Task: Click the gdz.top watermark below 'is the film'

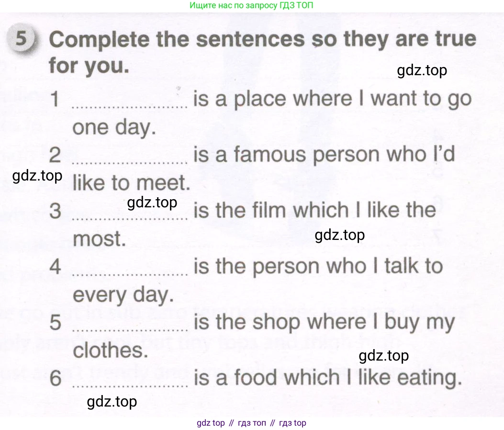Action: pos(340,235)
